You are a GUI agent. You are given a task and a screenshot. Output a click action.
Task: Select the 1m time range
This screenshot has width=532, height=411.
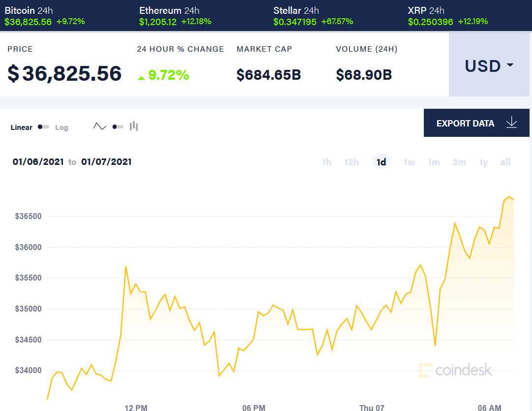click(434, 162)
